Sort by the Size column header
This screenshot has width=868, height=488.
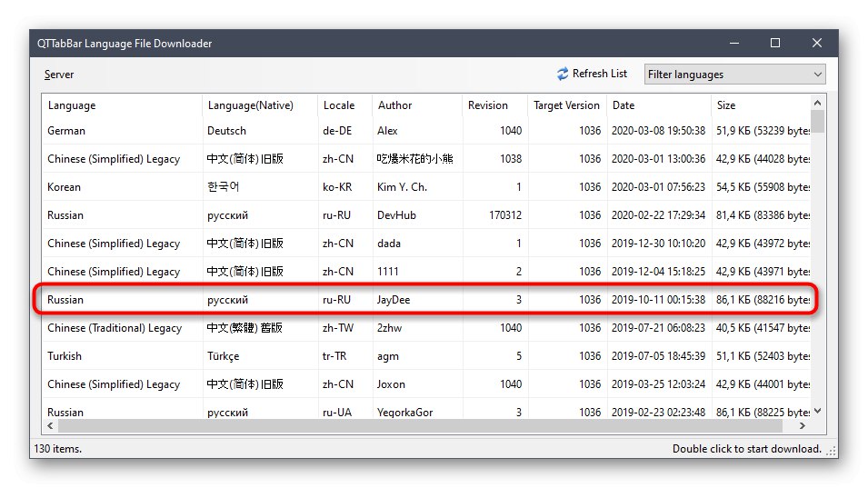[x=761, y=105]
